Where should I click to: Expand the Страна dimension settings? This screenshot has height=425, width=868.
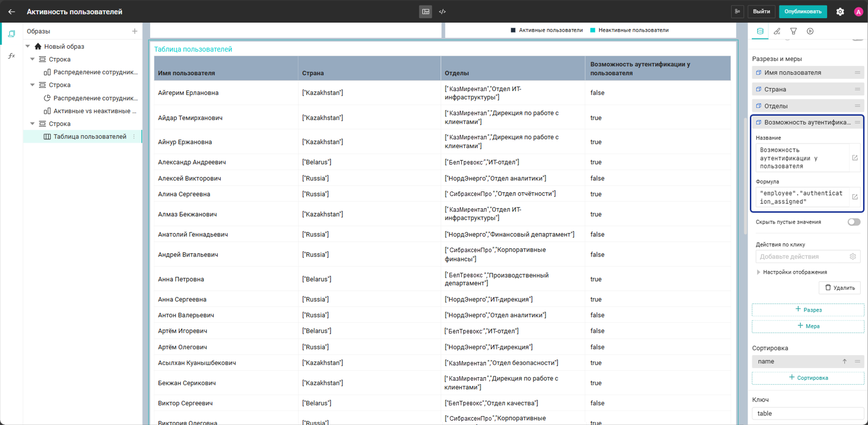click(x=808, y=89)
